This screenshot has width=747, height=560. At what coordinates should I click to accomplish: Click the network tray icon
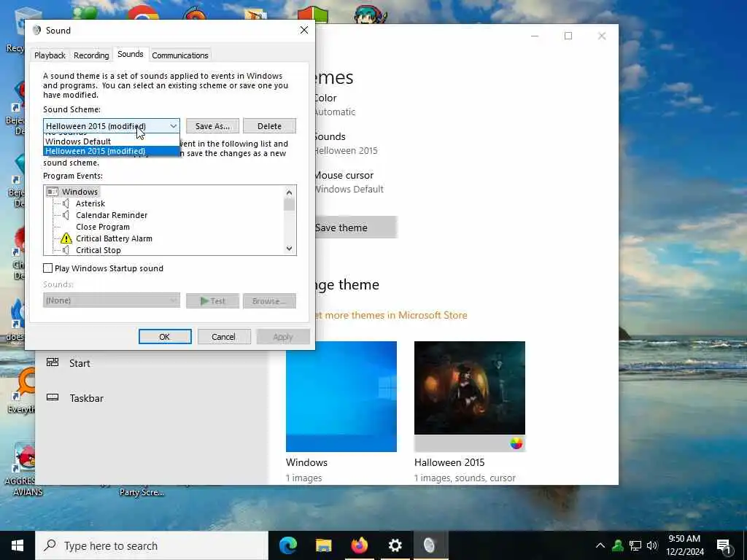point(635,545)
